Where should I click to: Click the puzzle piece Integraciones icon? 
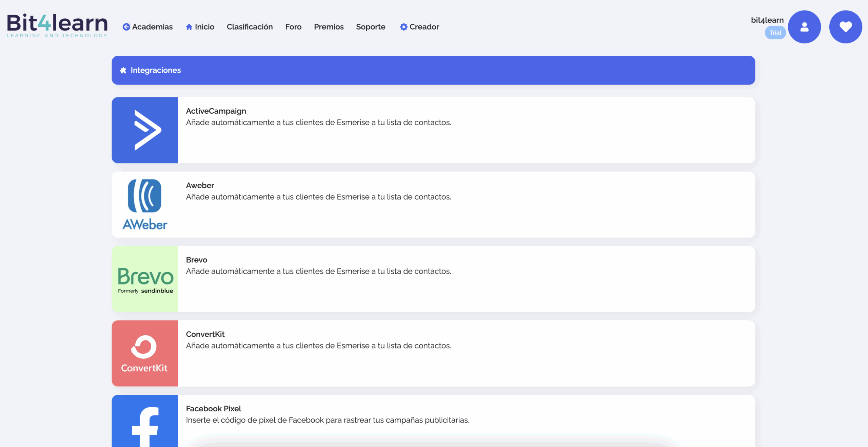click(x=123, y=70)
